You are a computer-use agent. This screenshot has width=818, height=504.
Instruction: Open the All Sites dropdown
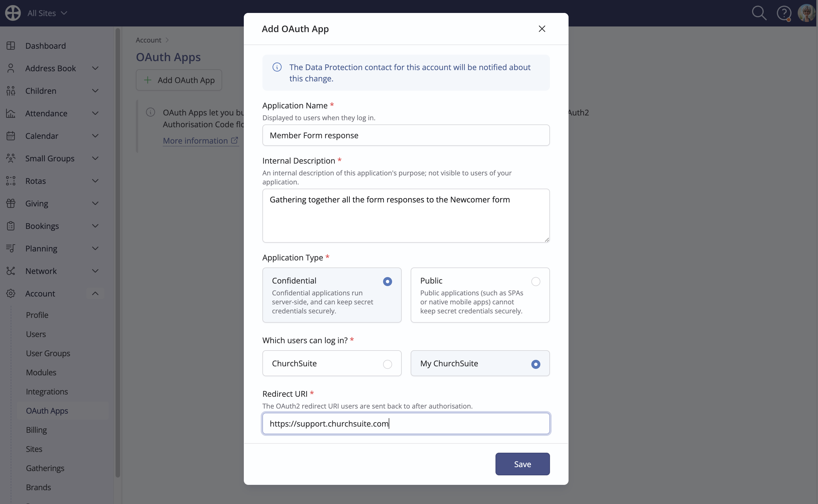coord(47,13)
